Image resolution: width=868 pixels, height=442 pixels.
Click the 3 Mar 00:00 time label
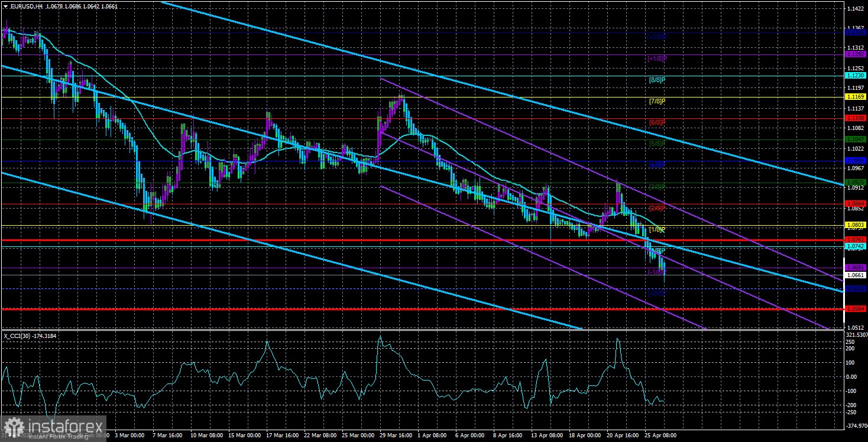point(129,435)
